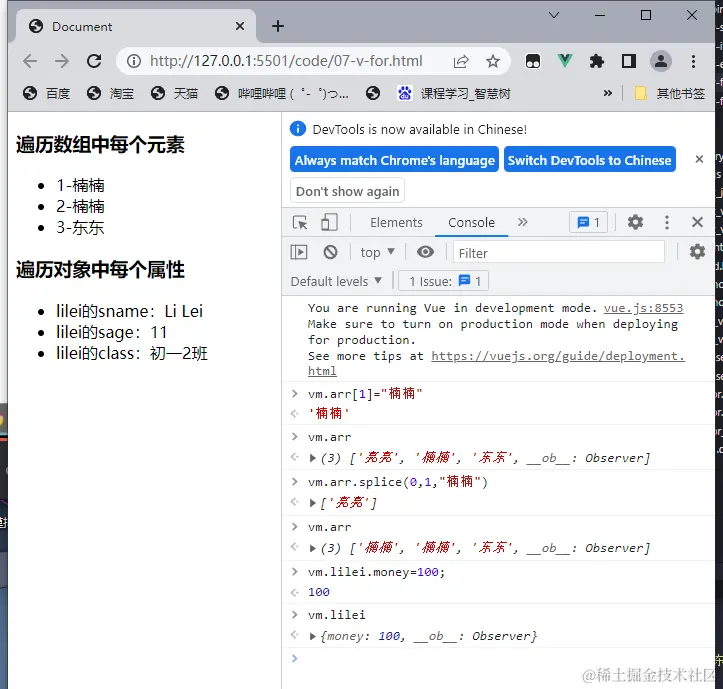Toggle the browser side panel icon
The height and width of the screenshot is (689, 723).
point(629,61)
